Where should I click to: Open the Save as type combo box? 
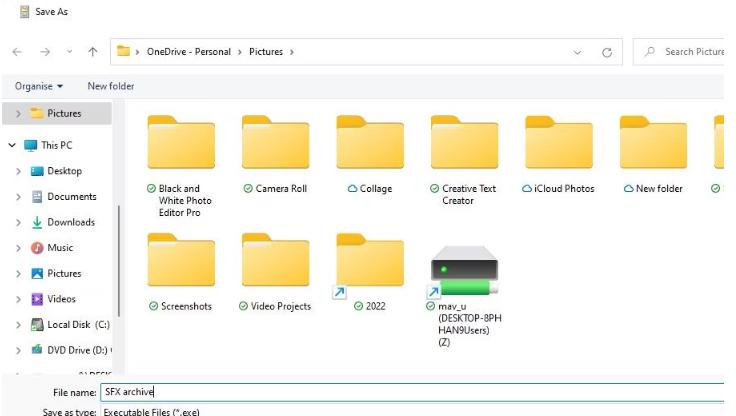tap(412, 412)
